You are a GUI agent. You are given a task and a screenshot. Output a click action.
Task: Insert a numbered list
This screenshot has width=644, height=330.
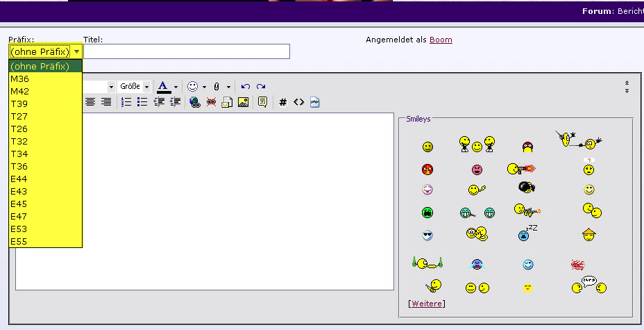[x=126, y=102]
